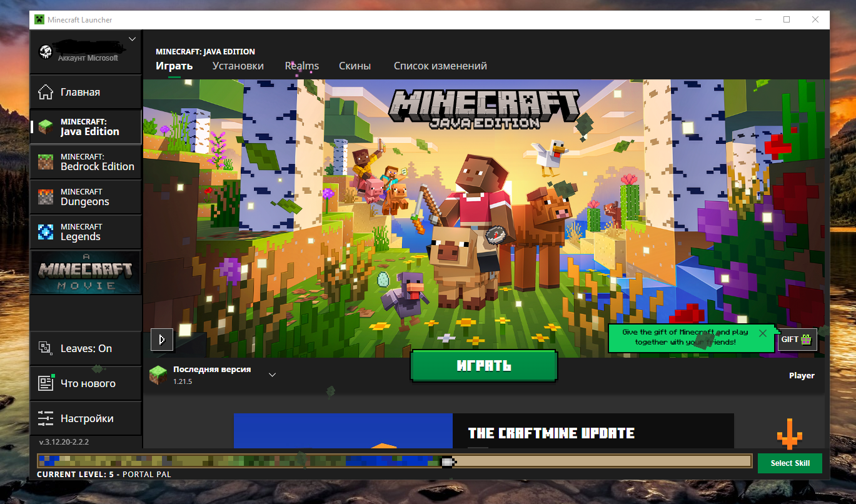The width and height of the screenshot is (856, 504).
Task: Click the green ИГРАТЬ play button
Action: click(484, 366)
